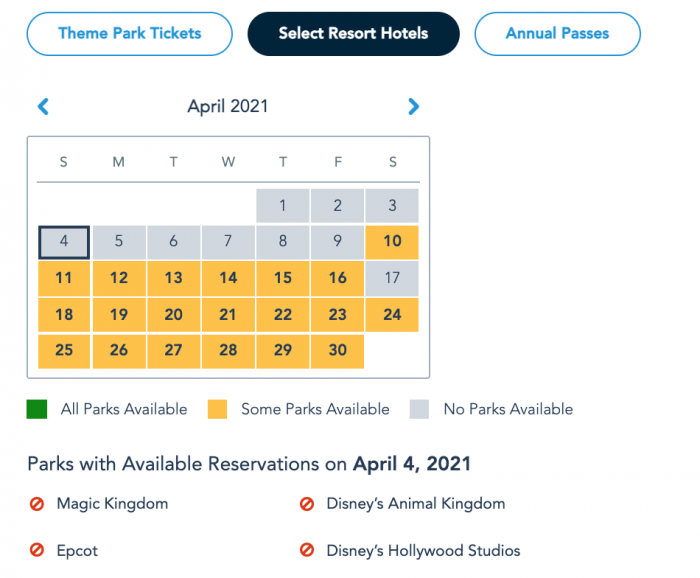Click unavailable icon beside Epcot
The width and height of the screenshot is (700, 578).
click(37, 550)
